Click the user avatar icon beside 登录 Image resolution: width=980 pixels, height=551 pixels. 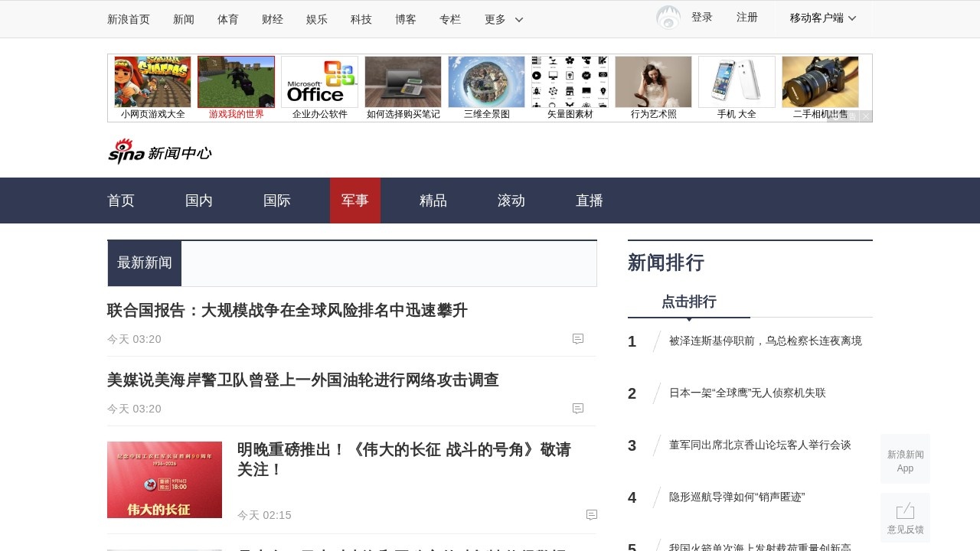coord(668,18)
